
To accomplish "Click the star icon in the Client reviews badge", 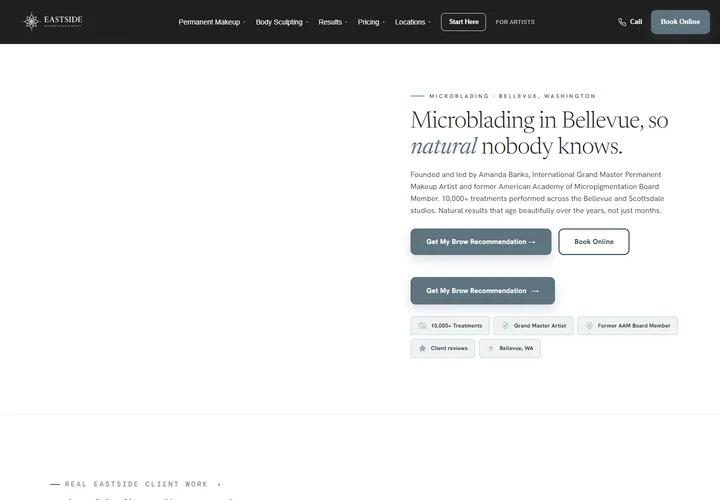I will (x=422, y=348).
